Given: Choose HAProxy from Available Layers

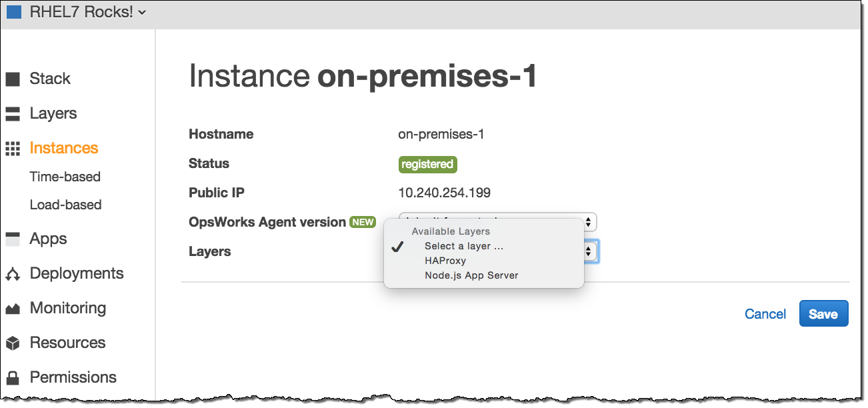Looking at the screenshot, I should [445, 261].
